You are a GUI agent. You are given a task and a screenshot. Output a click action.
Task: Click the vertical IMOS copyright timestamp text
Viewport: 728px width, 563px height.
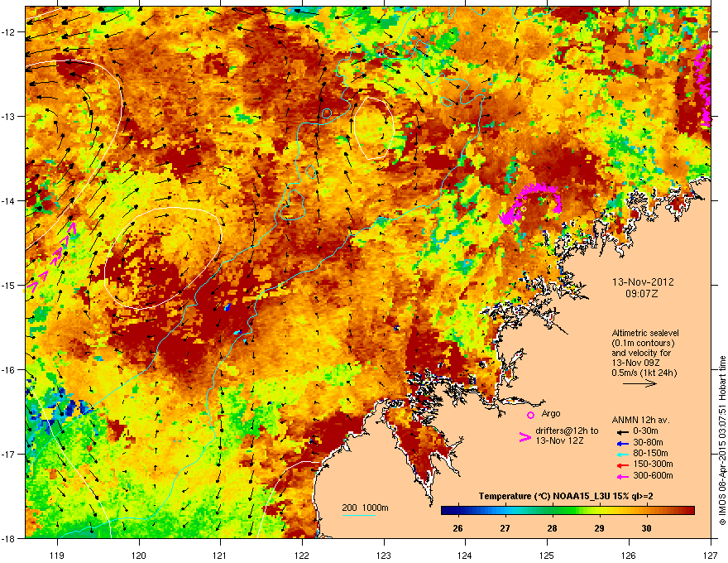722,440
